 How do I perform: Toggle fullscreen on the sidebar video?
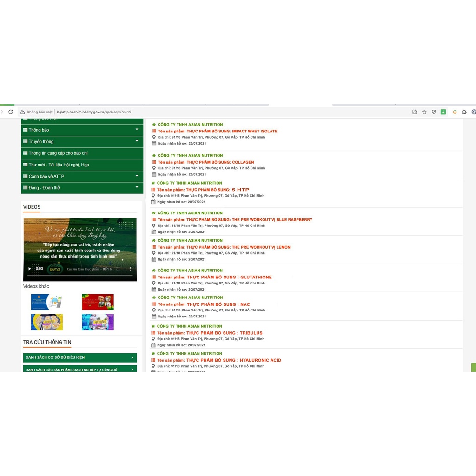tap(118, 269)
